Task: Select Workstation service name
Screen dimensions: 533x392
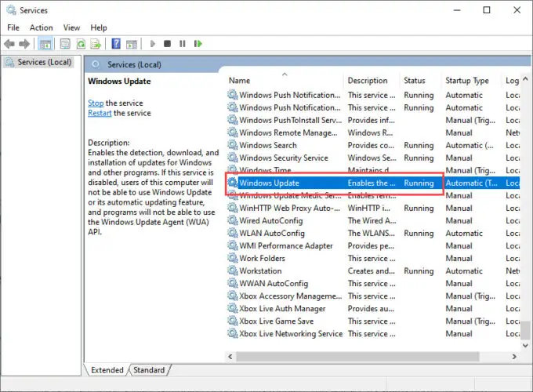Action: point(260,271)
